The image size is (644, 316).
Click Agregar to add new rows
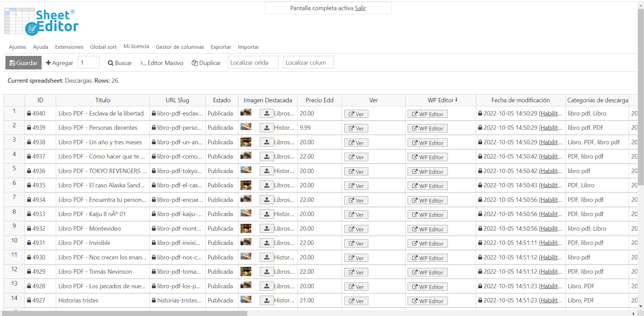pos(60,63)
